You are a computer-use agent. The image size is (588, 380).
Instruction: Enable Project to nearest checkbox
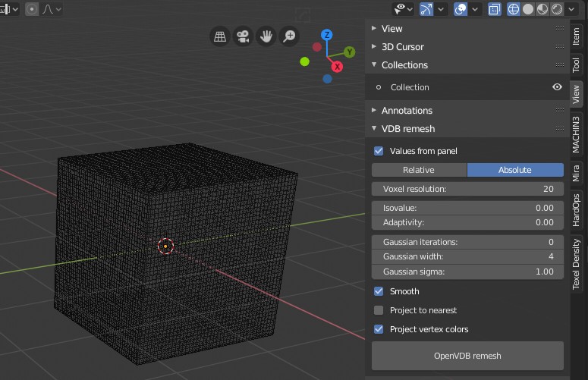pyautogui.click(x=379, y=310)
